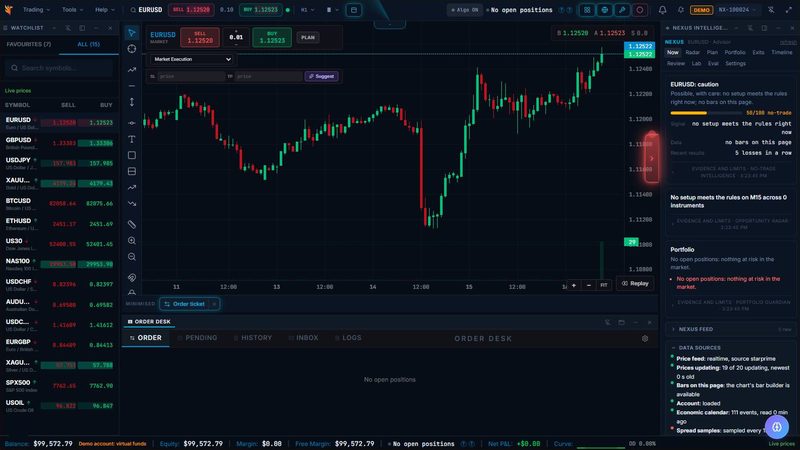The width and height of the screenshot is (800, 450).
Task: Click the SL price field
Action: pos(190,76)
